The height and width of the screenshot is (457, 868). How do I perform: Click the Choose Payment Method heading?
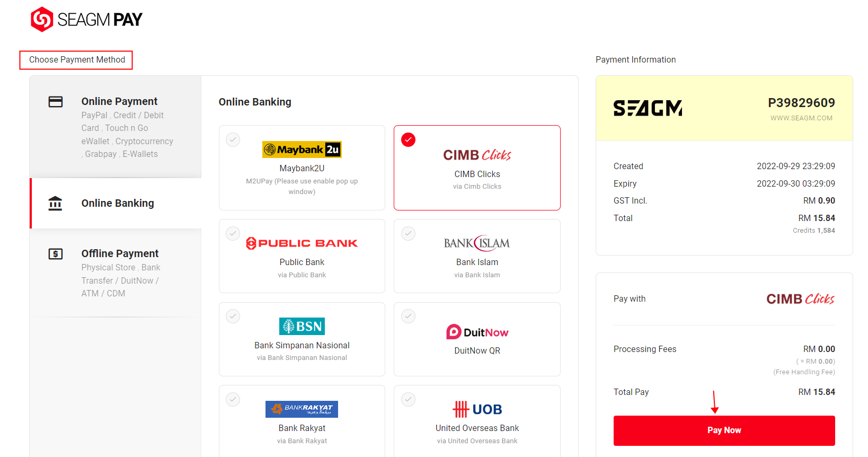click(76, 59)
